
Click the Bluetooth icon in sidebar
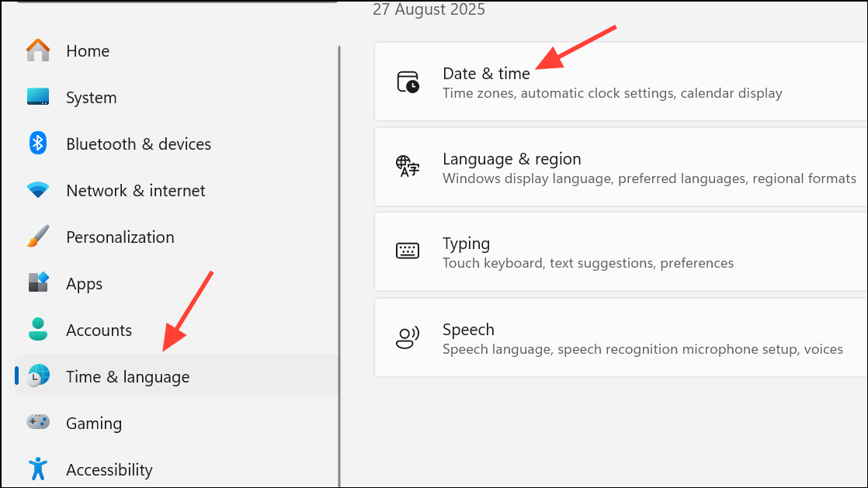pos(37,144)
